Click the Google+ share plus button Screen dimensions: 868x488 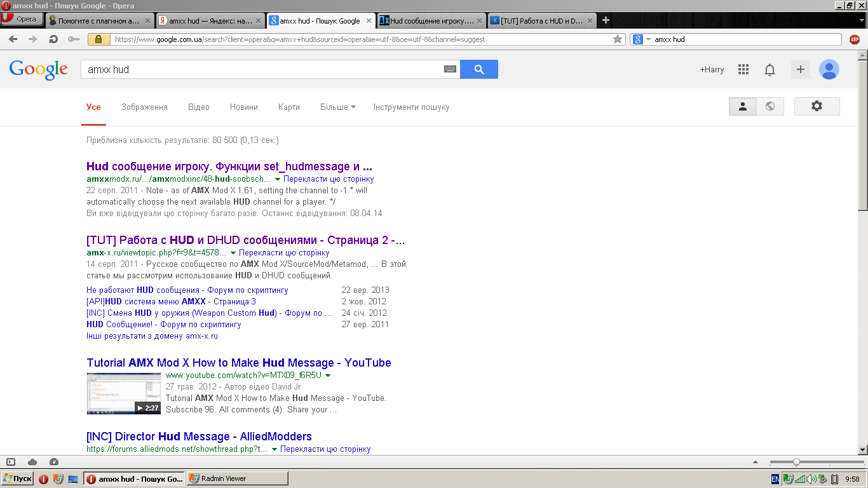click(x=801, y=69)
